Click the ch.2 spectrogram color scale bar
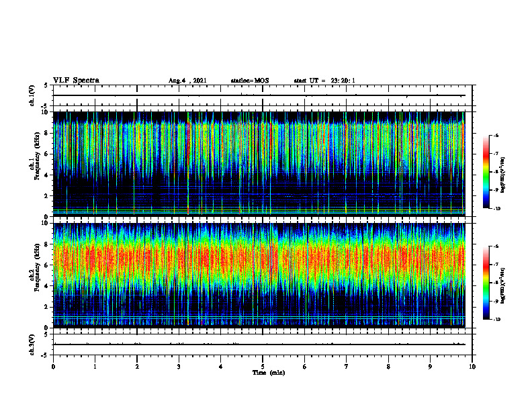Screen dimensions: 532x411 tap(486, 283)
